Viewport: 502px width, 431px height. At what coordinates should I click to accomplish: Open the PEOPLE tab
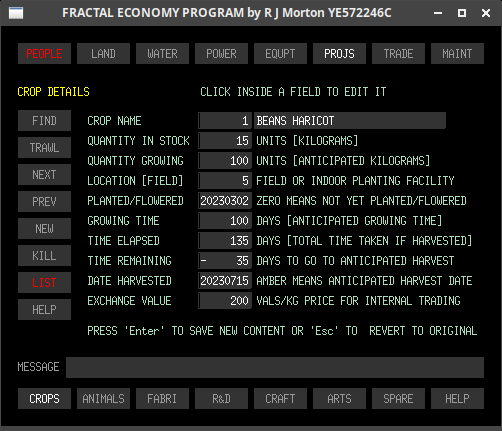44,54
